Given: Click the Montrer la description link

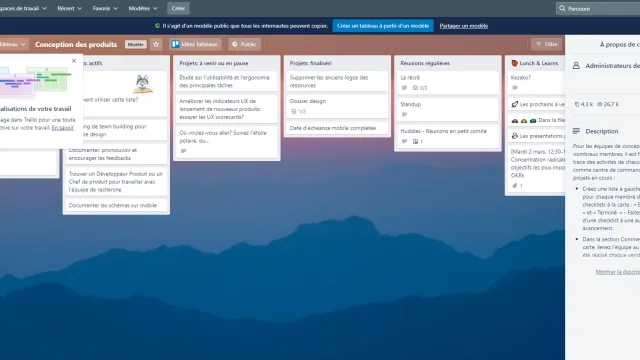Looking at the screenshot, I should (x=618, y=272).
